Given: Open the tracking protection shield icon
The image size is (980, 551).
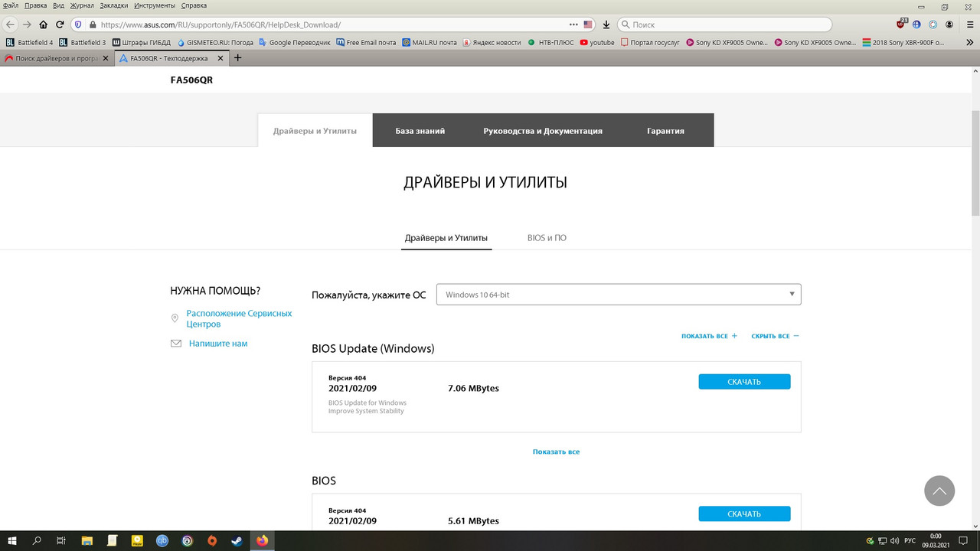Looking at the screenshot, I should 79,24.
